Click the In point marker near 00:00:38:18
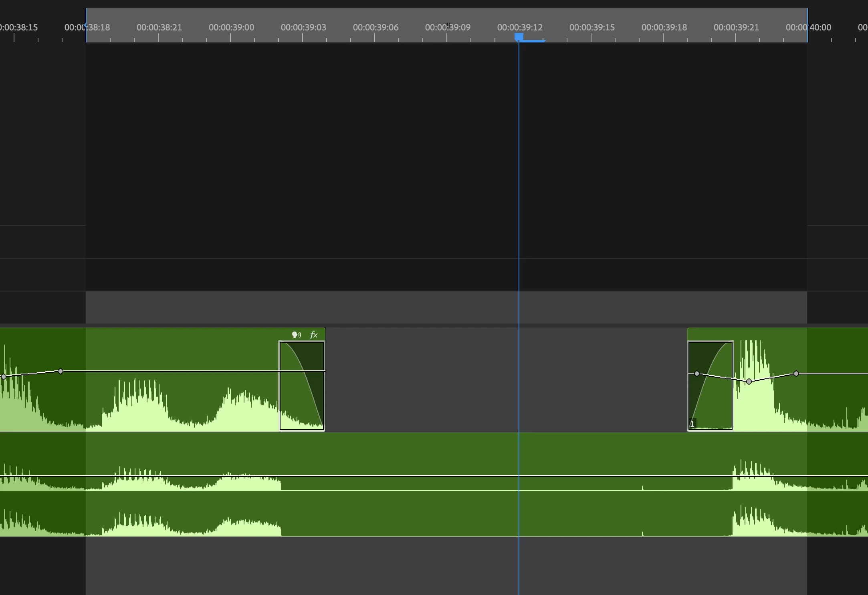 coord(86,26)
